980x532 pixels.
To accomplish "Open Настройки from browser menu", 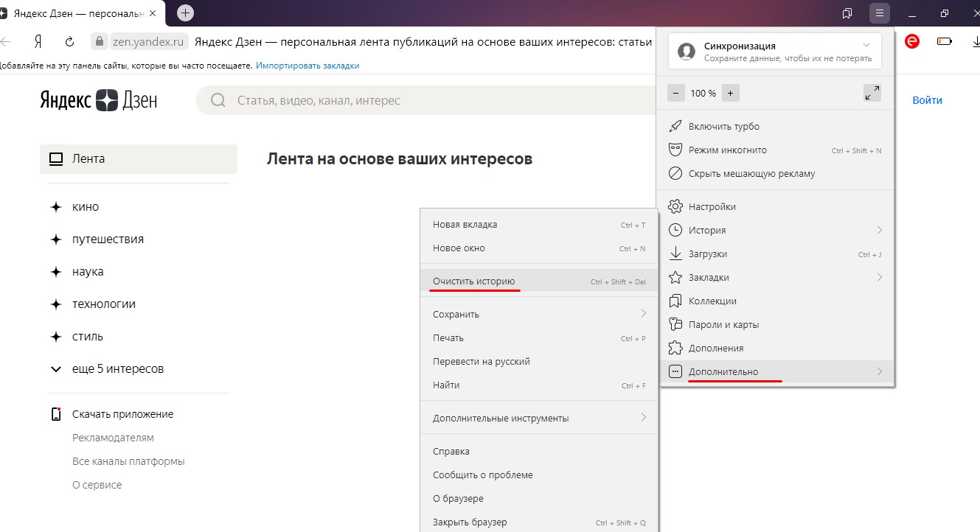I will [776, 206].
